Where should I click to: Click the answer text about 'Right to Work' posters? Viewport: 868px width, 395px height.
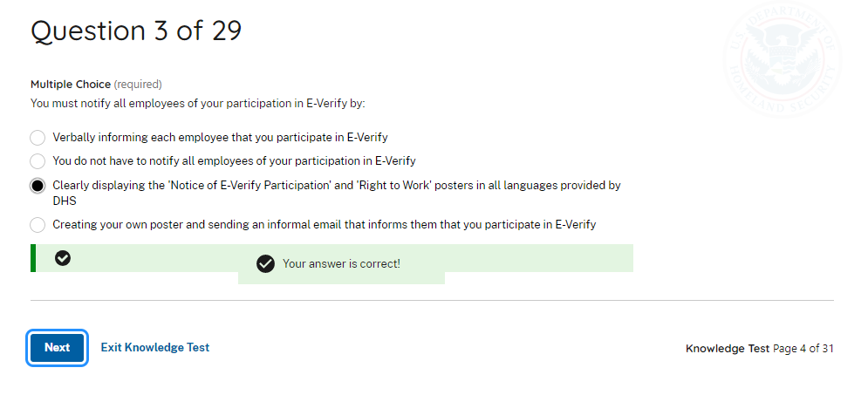pyautogui.click(x=336, y=186)
